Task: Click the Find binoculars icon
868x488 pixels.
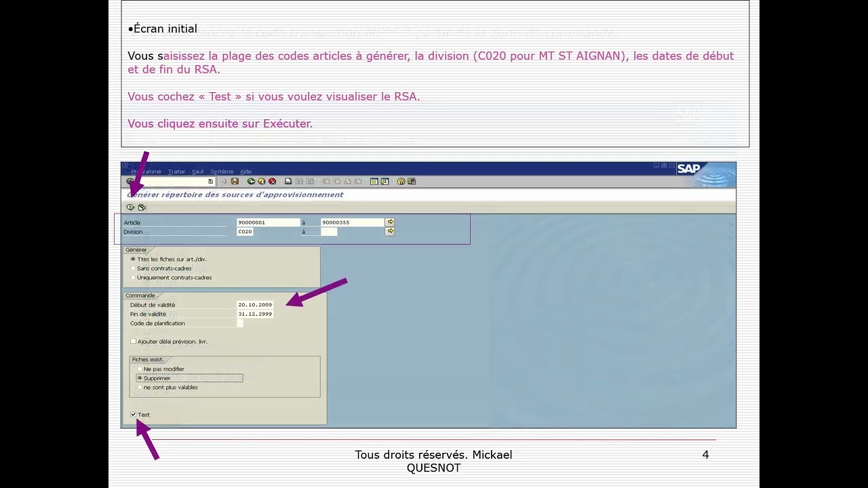Action: click(x=299, y=181)
